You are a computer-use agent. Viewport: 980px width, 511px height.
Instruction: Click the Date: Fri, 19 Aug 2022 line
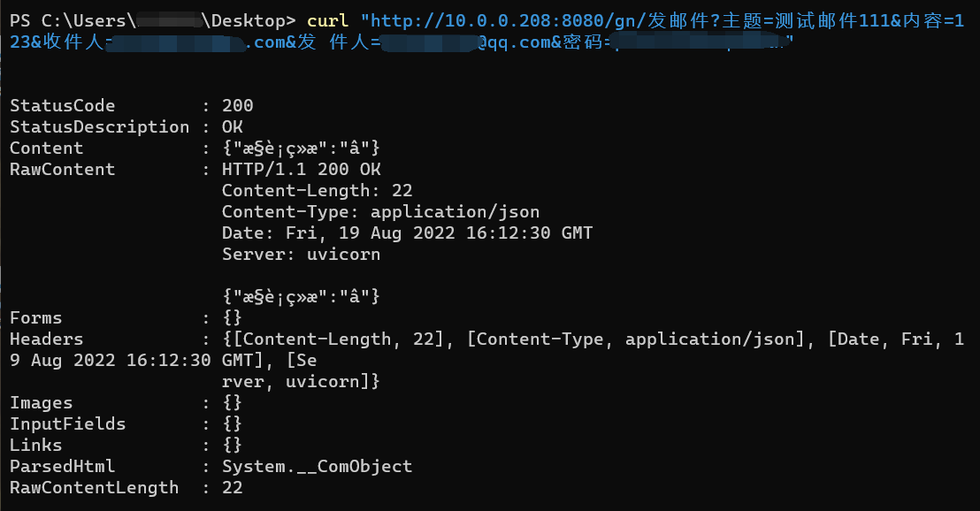click(407, 233)
